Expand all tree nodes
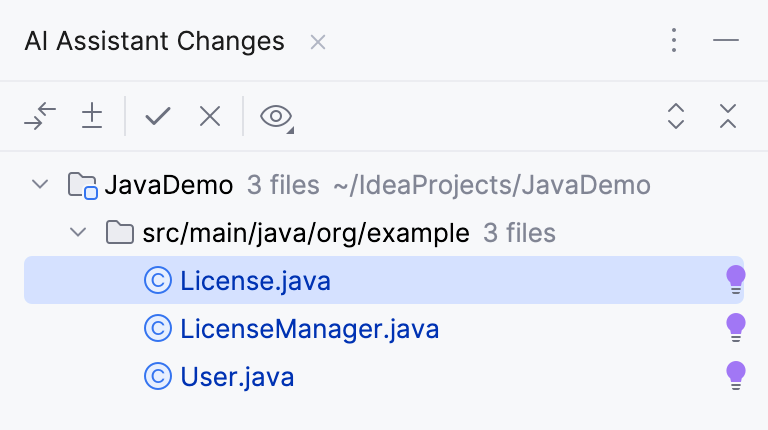This screenshot has width=768, height=430. 676,117
